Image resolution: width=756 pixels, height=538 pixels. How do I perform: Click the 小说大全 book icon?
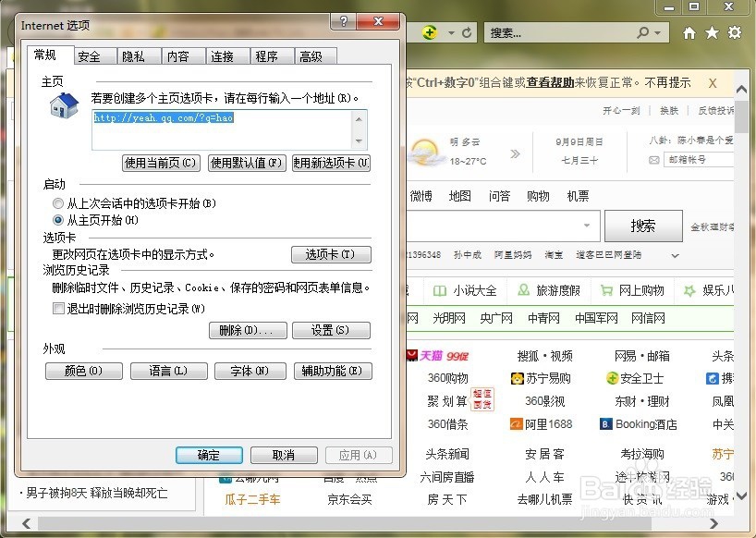pyautogui.click(x=439, y=290)
